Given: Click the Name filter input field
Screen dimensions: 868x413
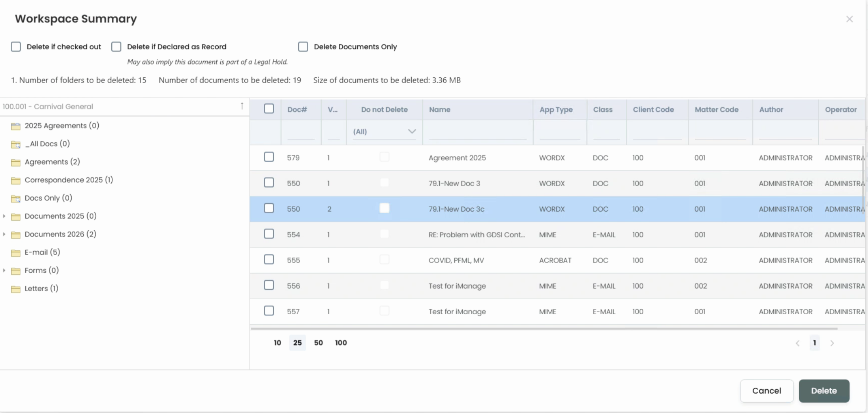Looking at the screenshot, I should (477, 132).
